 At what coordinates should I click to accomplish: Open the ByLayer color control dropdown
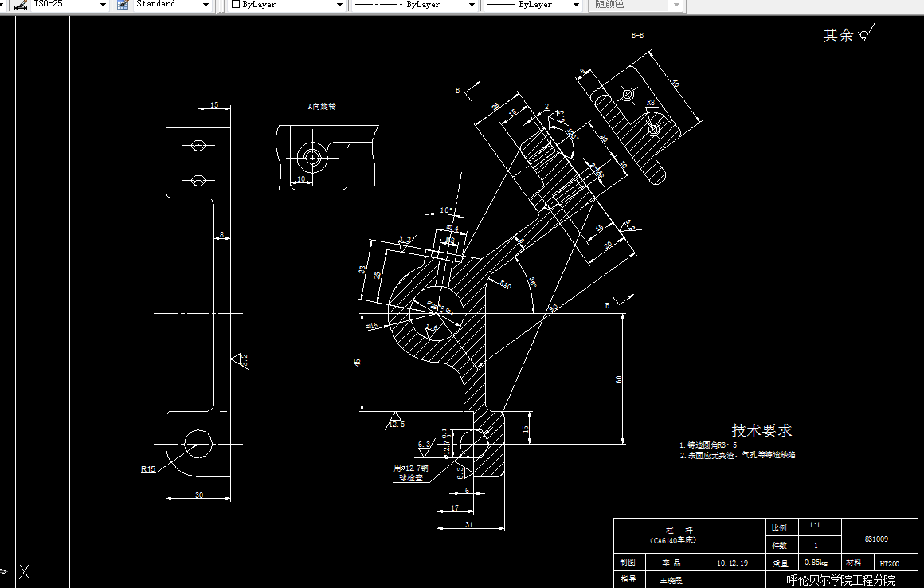click(339, 5)
